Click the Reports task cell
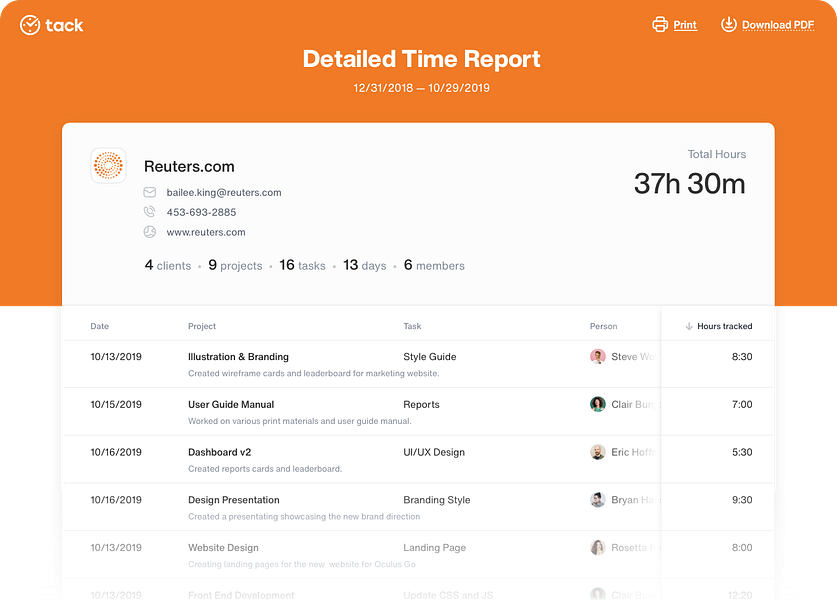Image resolution: width=837 pixels, height=600 pixels. tap(421, 405)
